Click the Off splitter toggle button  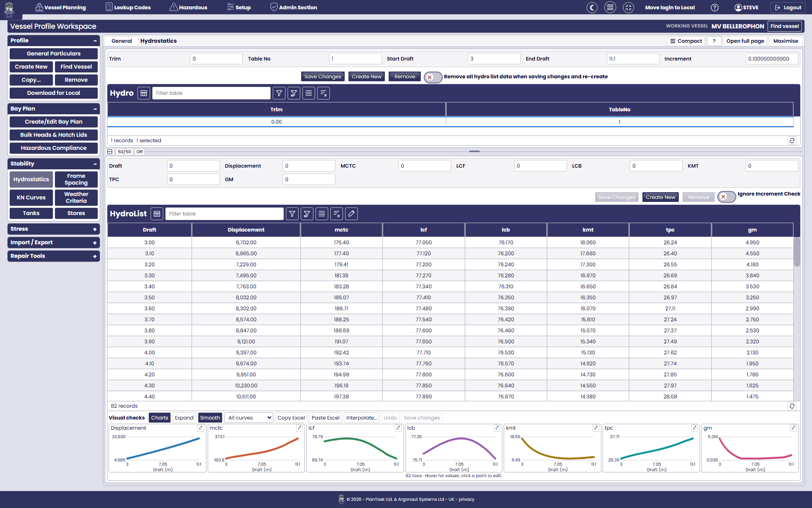[140, 152]
